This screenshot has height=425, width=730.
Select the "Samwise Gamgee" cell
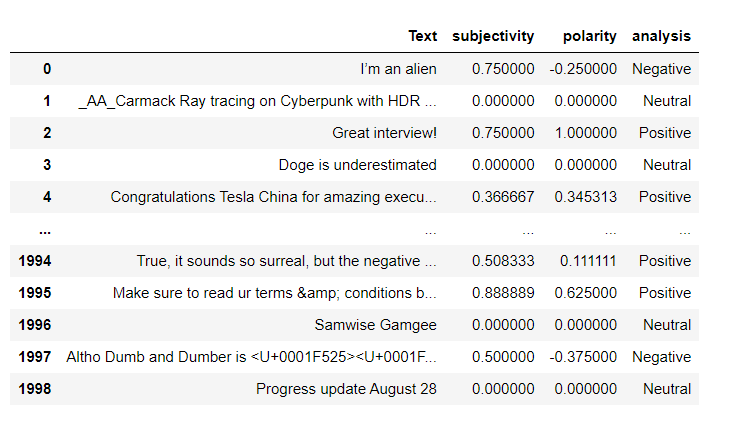pos(376,324)
